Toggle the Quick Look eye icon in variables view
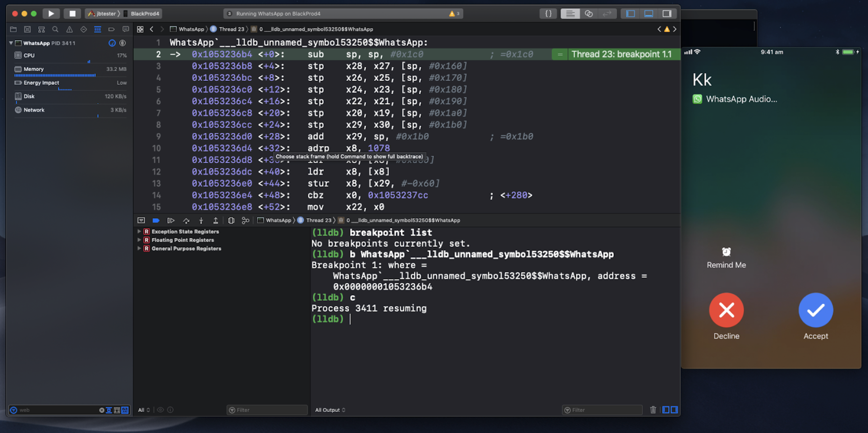The width and height of the screenshot is (868, 433). (x=160, y=410)
